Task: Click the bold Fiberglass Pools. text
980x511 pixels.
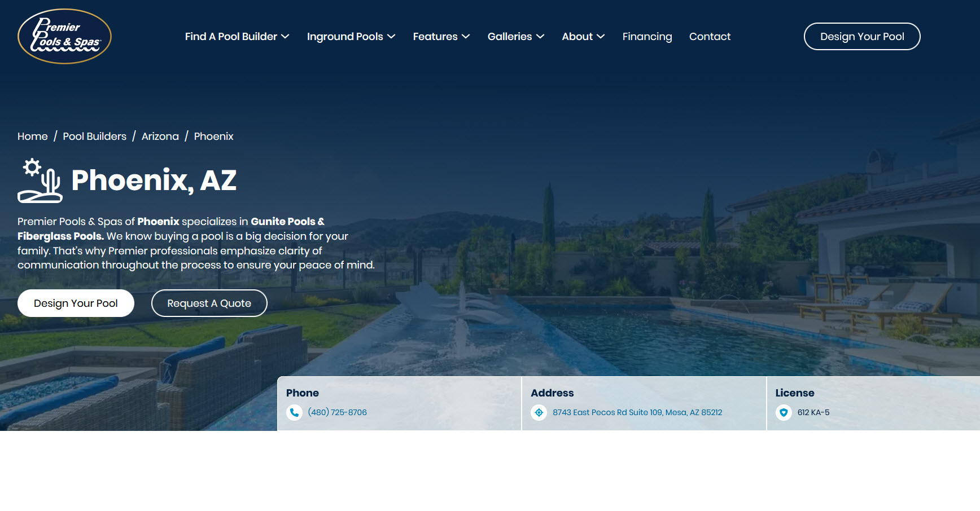Action: 60,236
